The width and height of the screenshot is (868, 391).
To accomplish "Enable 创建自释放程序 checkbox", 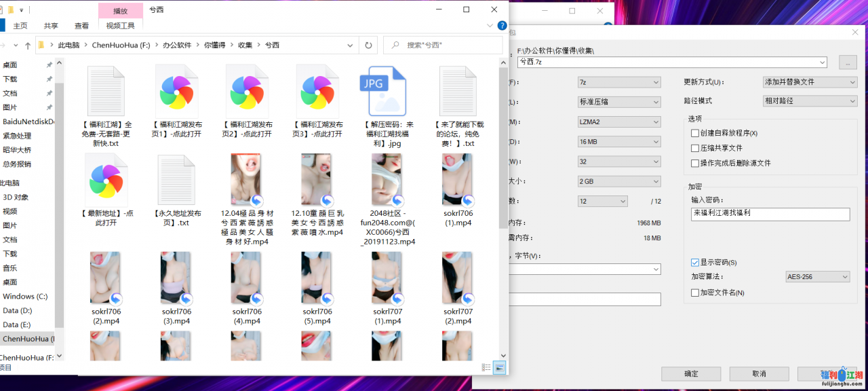I will click(694, 133).
